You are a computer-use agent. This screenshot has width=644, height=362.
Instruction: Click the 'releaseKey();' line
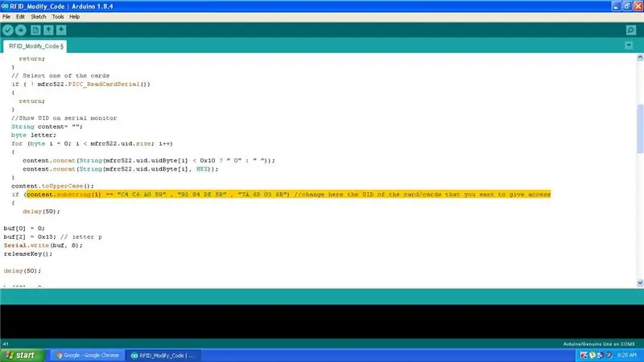28,254
